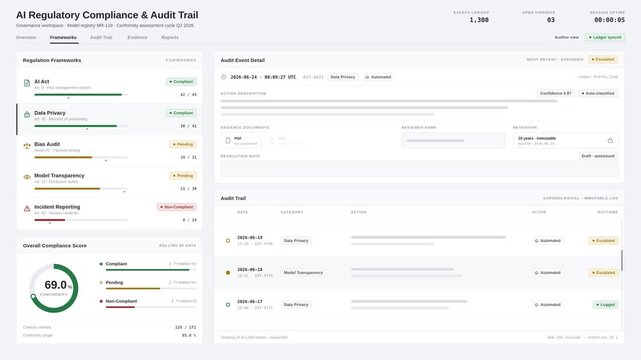Click the Data Privacy lock icon

tap(27, 114)
